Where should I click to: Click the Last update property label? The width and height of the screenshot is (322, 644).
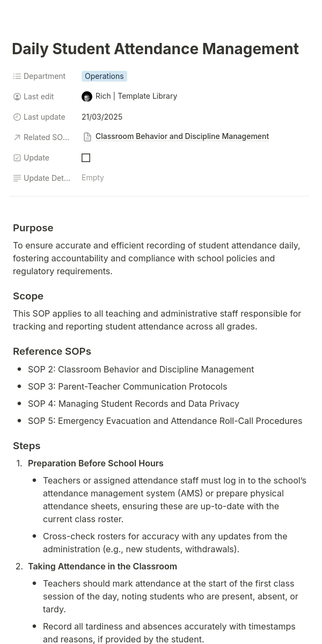coord(45,117)
